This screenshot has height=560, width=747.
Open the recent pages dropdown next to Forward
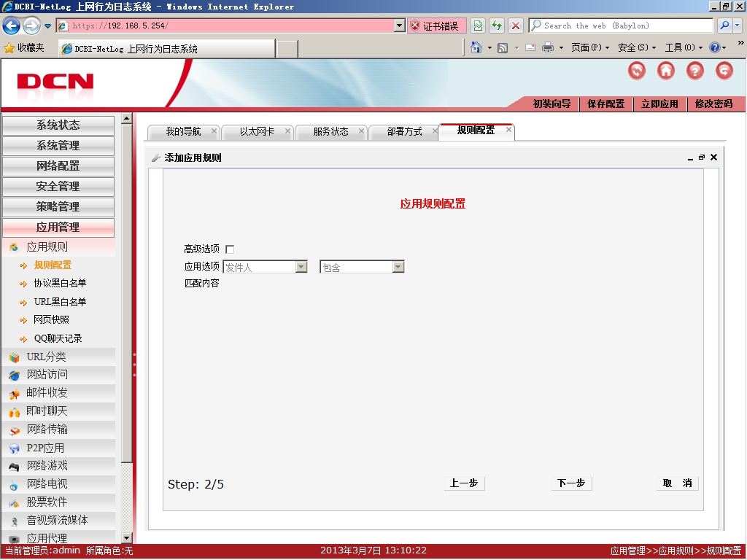(x=47, y=26)
